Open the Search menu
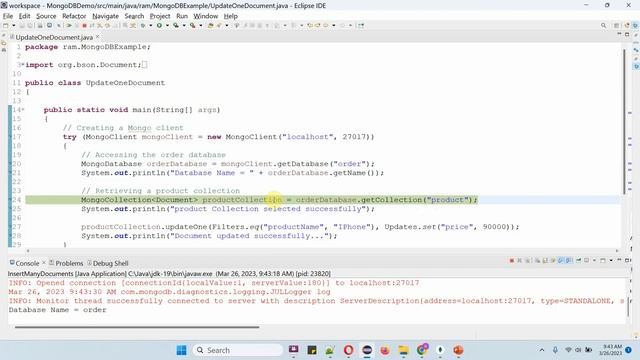 [x=134, y=16]
